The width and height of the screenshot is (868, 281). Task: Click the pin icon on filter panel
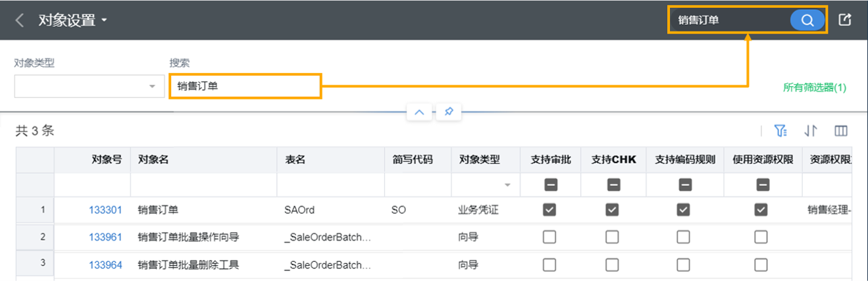click(448, 112)
